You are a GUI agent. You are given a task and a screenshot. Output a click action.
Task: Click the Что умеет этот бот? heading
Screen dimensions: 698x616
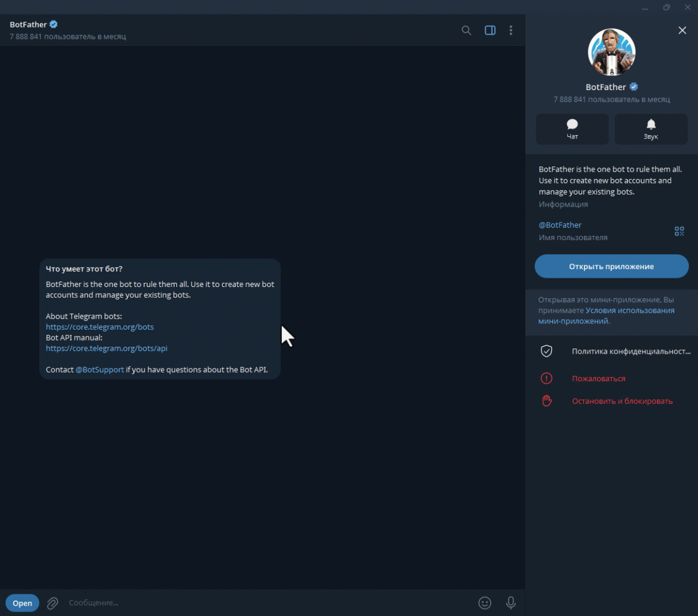(84, 269)
